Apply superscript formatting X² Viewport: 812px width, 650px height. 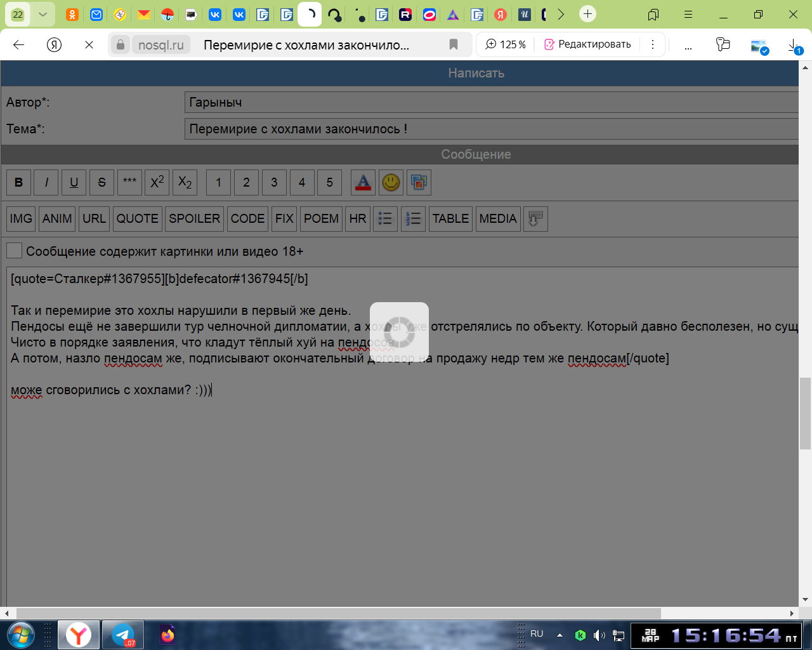157,183
